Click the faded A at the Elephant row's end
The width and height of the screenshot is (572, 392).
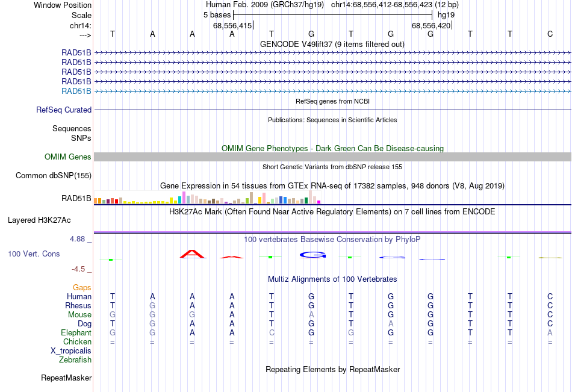(x=550, y=332)
